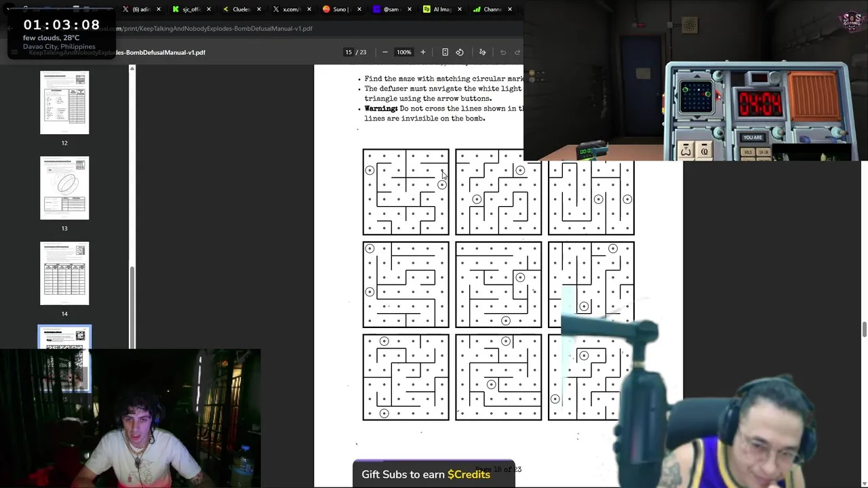Viewport: 868px width, 488px height.
Task: Close the x.com tab
Action: pyautogui.click(x=309, y=9)
